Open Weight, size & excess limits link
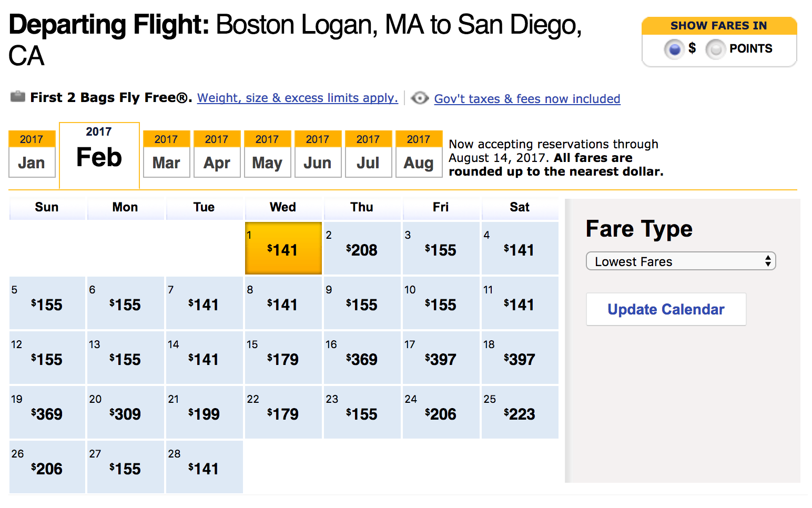Viewport: 812px width, 508px height. click(x=298, y=98)
